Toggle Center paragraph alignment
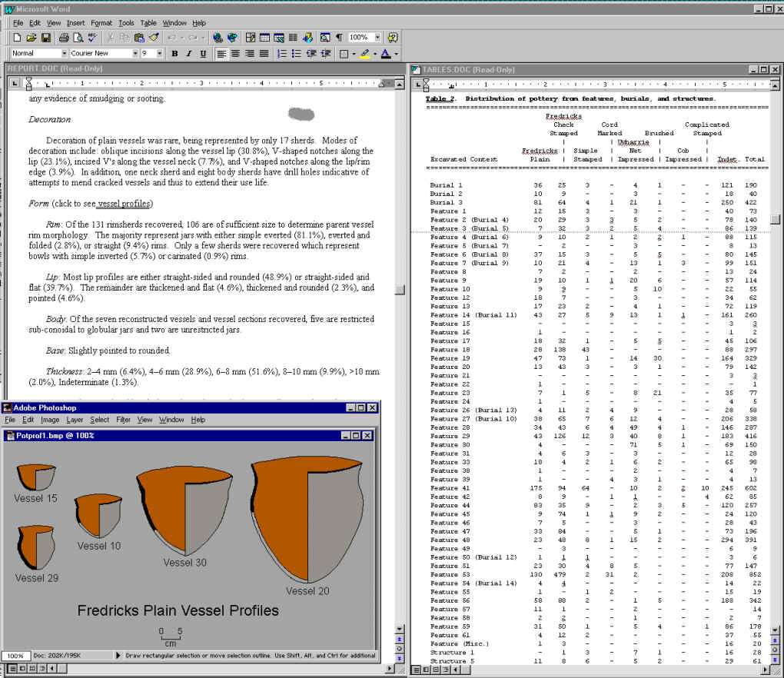784x678 pixels. 235,54
